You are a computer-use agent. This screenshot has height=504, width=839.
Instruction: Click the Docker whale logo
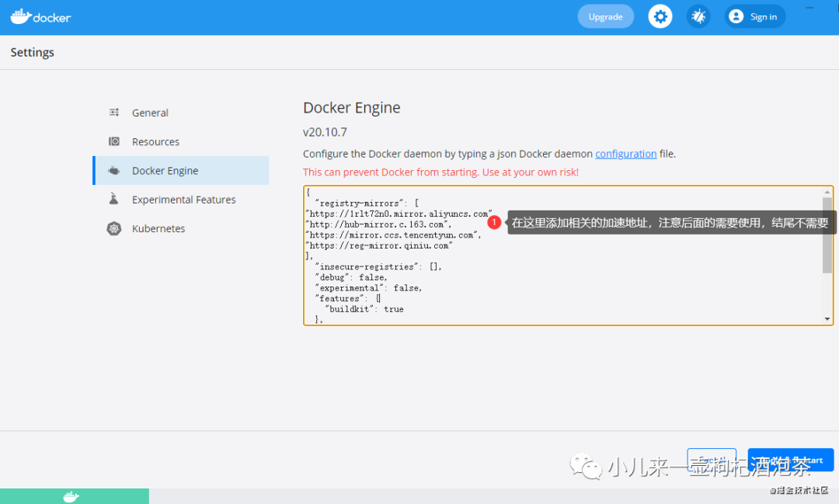(40, 16)
